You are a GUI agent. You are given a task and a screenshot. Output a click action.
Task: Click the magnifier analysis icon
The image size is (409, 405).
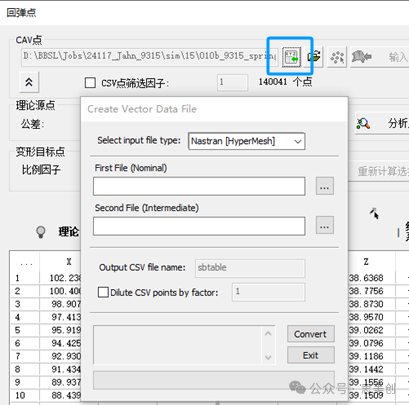[363, 124]
